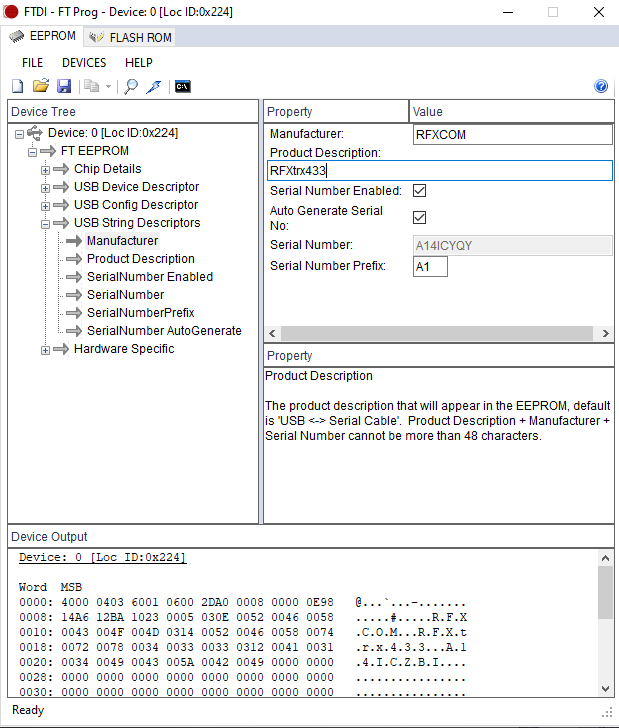This screenshot has height=728, width=619.
Task: Toggle the Serial Number Enabled checkbox
Action: click(419, 191)
